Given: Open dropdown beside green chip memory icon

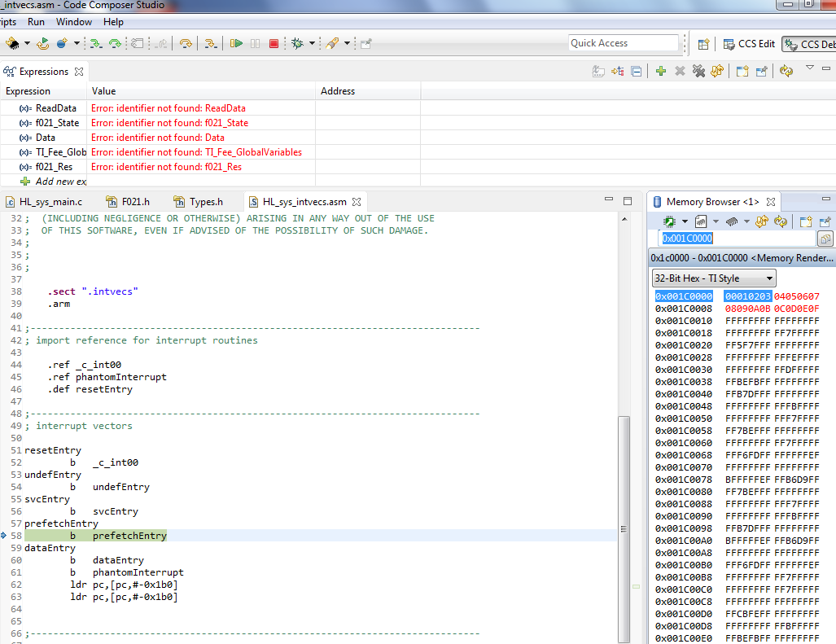Looking at the screenshot, I should (x=685, y=221).
